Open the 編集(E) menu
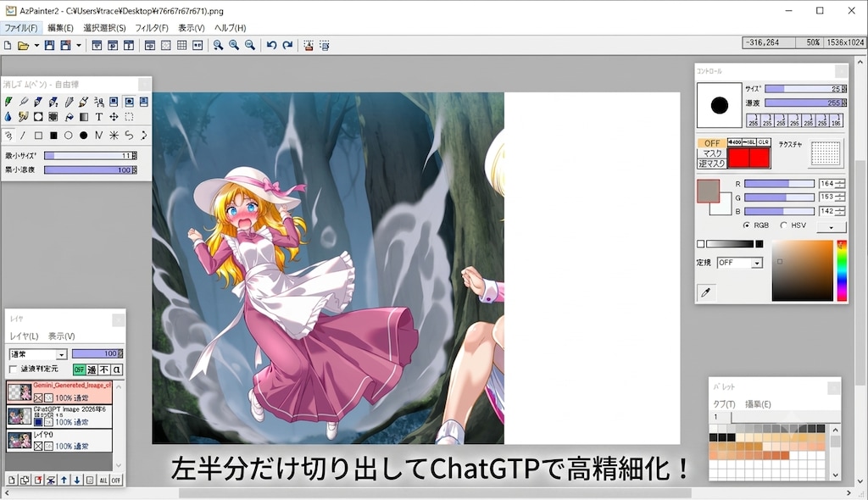This screenshot has width=868, height=500. click(60, 28)
